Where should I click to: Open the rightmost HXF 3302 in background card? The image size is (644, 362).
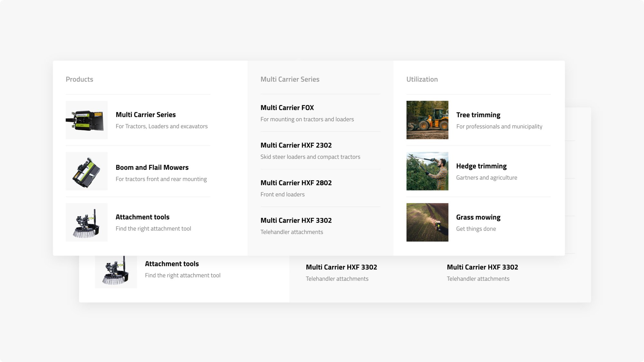pyautogui.click(x=482, y=267)
